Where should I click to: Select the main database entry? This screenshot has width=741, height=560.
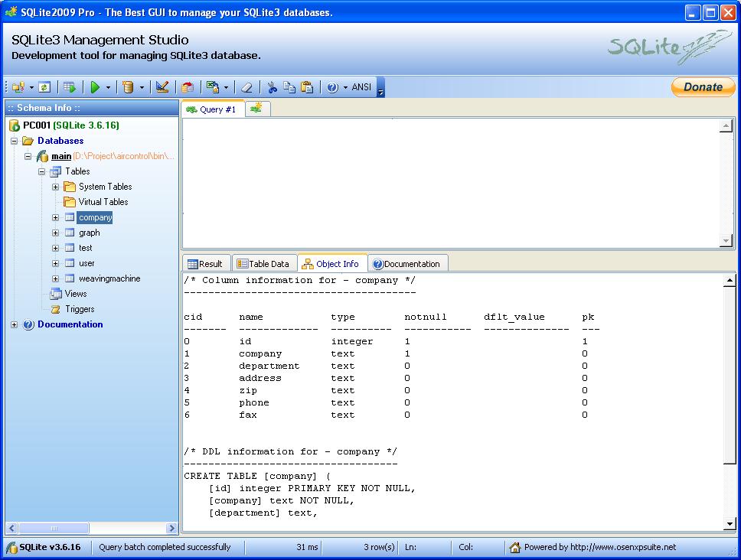[x=61, y=156]
